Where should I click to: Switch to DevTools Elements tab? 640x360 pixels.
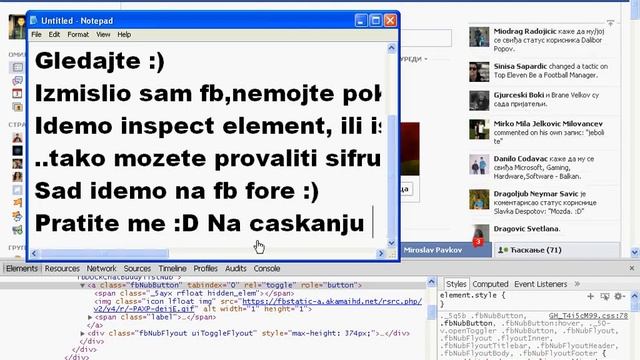click(22, 269)
